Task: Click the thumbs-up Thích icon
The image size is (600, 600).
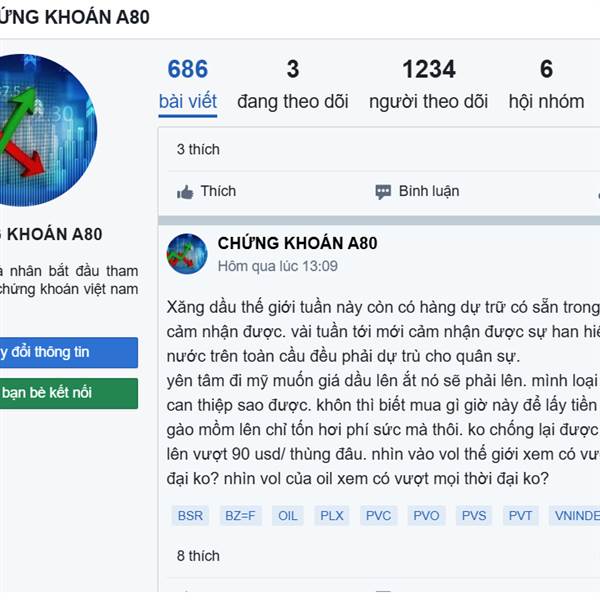Action: [x=185, y=192]
